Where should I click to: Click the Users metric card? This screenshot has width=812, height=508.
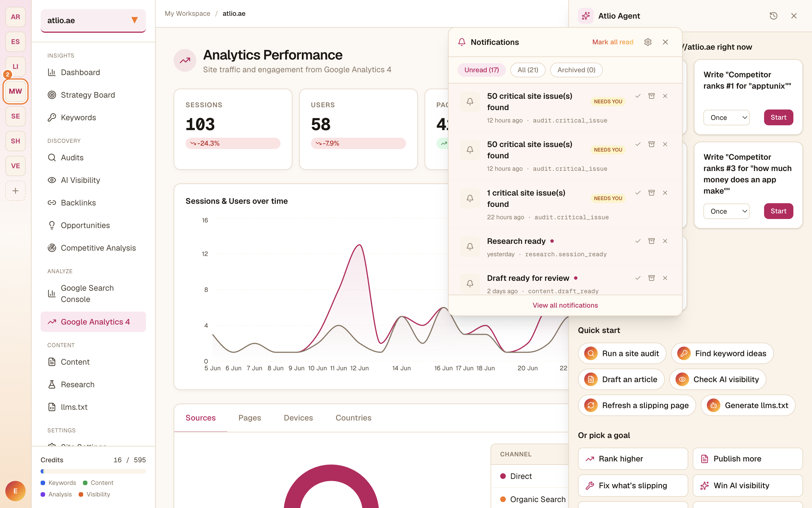pos(358,129)
